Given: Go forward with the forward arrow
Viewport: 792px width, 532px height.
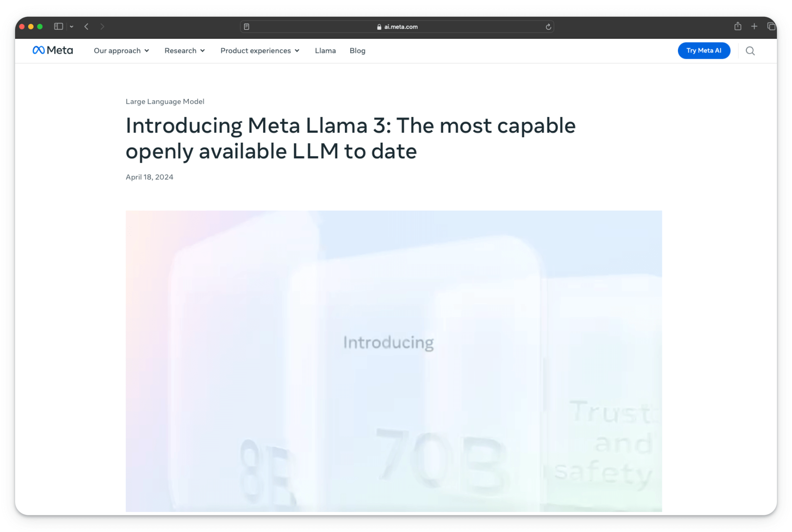Looking at the screenshot, I should [102, 26].
